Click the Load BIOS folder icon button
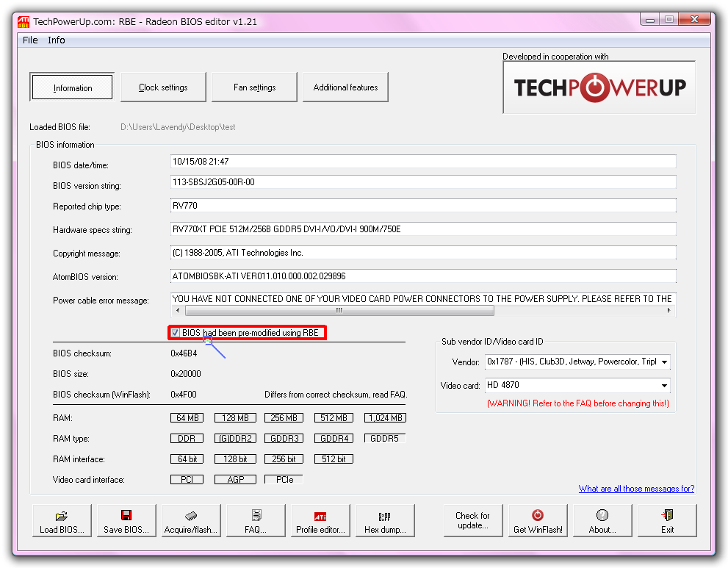728x568 pixels. [62, 521]
